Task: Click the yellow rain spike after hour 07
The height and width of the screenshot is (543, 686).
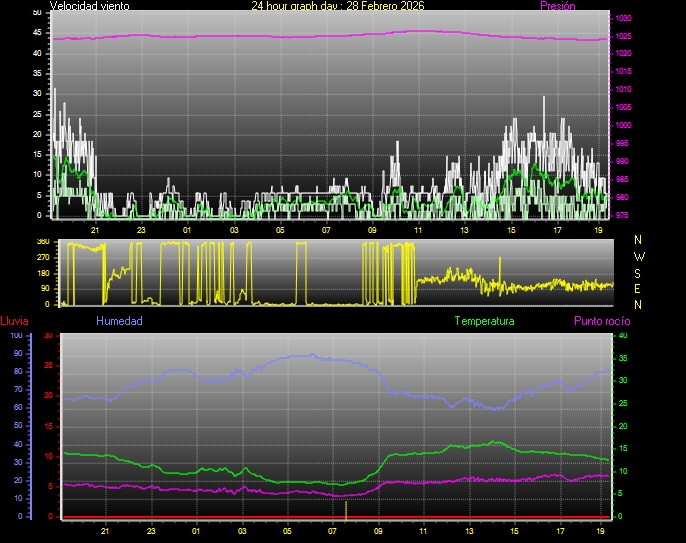Action: click(x=346, y=508)
